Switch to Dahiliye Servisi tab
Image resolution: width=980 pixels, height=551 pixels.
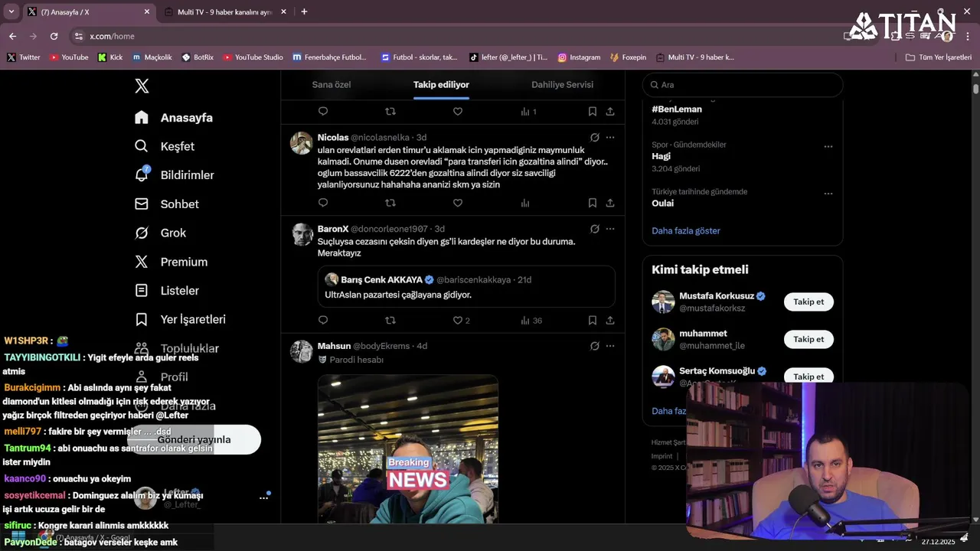click(x=562, y=84)
